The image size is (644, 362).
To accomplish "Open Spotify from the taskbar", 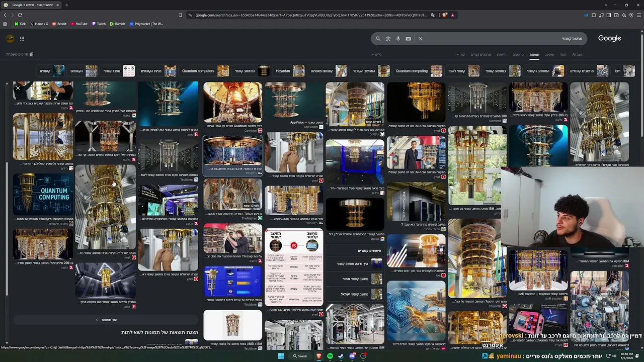I will [x=330, y=356].
